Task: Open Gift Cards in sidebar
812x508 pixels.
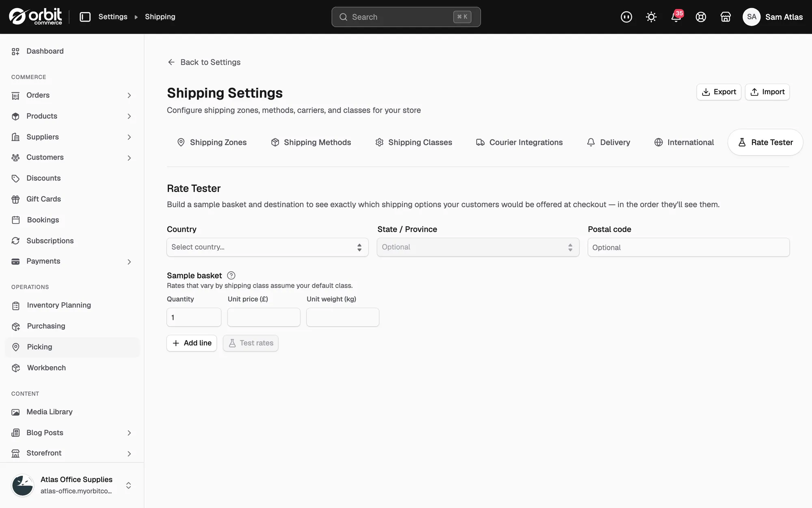Action: pos(72,199)
